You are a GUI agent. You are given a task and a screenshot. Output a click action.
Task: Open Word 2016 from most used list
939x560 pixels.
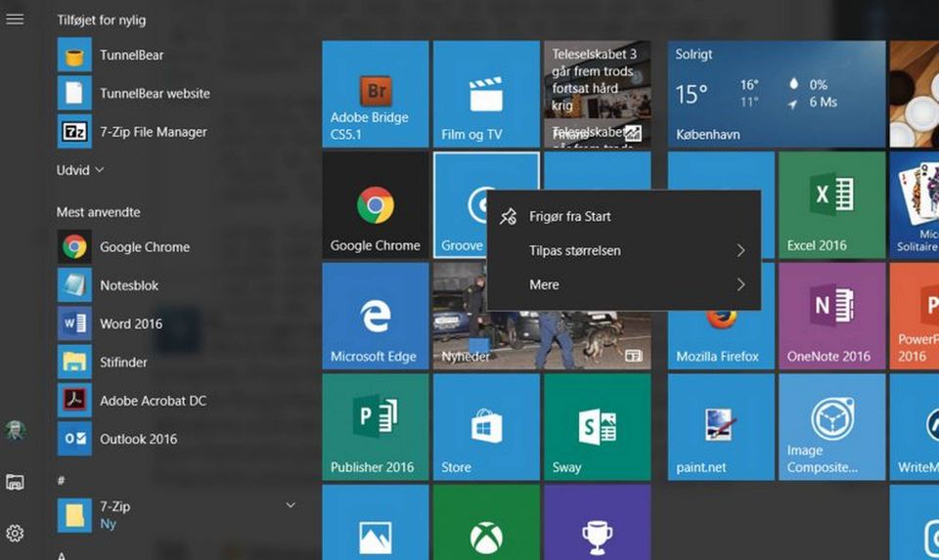click(x=130, y=323)
